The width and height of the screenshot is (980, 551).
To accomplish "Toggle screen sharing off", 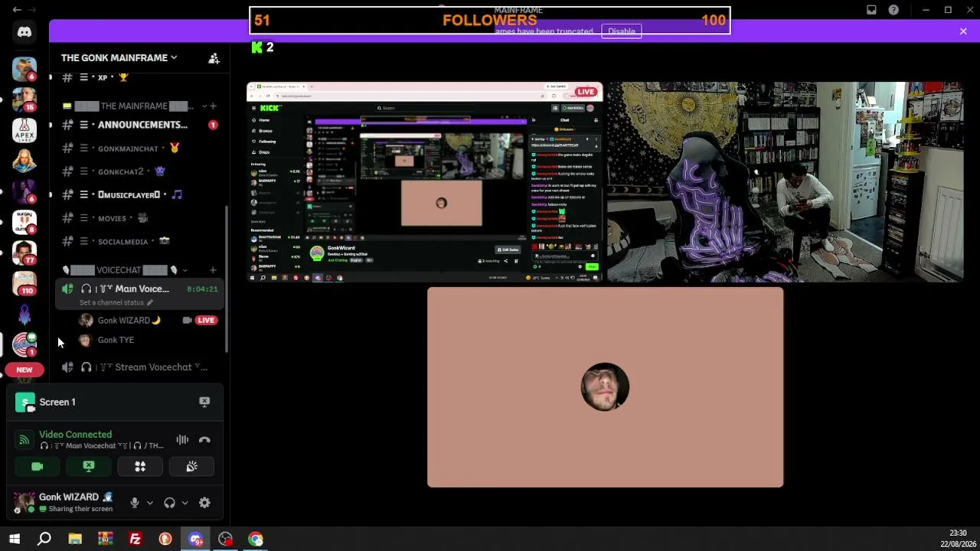I will point(89,467).
